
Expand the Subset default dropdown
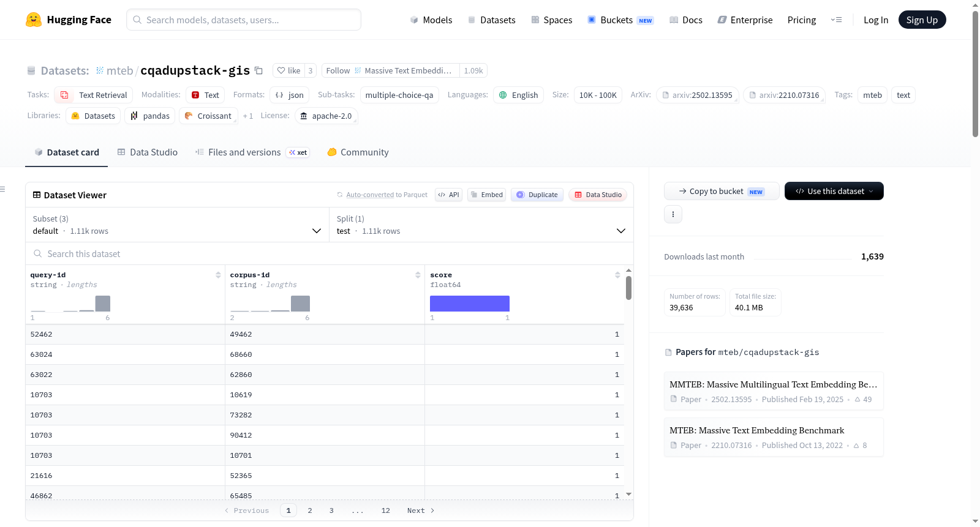(x=177, y=225)
